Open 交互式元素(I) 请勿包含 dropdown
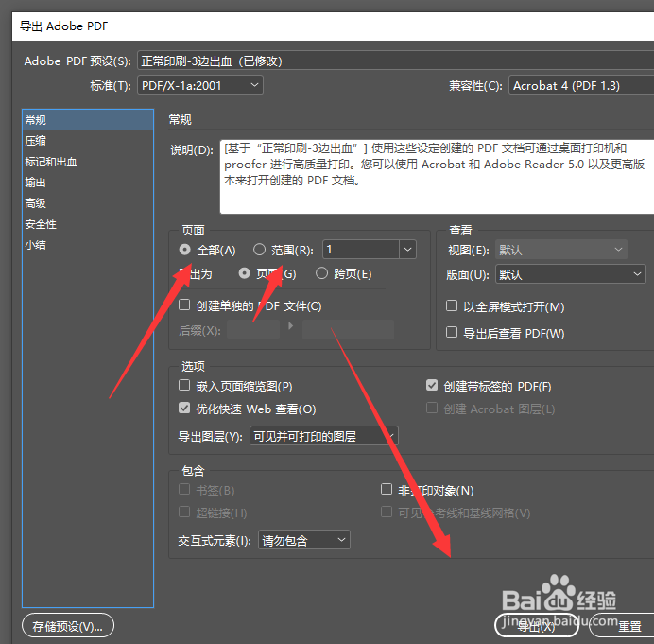The height and width of the screenshot is (644, 654). 304,540
